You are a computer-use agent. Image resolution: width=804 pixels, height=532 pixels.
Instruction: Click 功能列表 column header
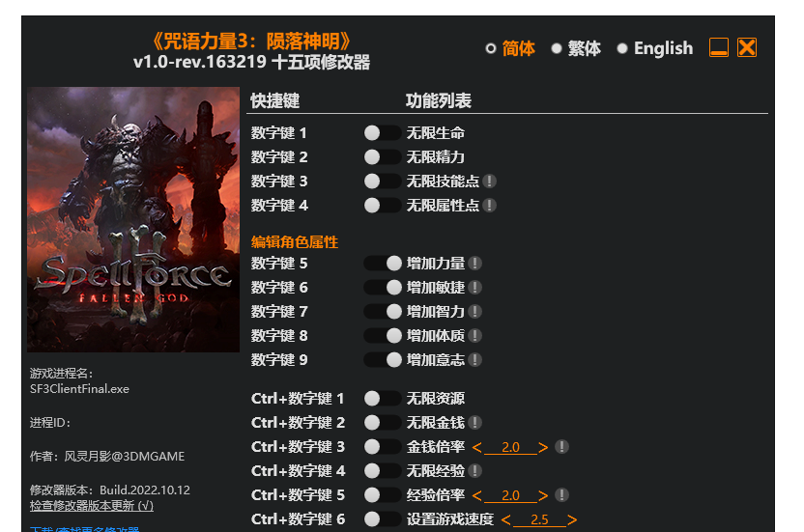pos(439,100)
